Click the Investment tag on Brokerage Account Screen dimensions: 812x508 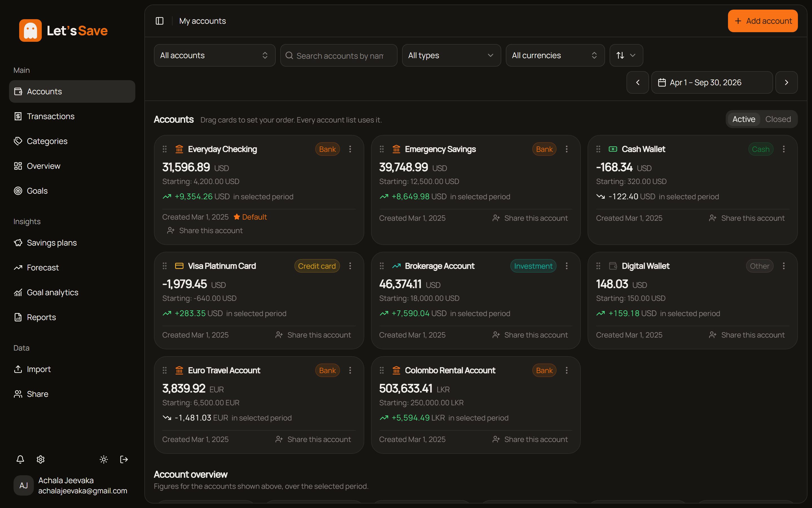pos(533,266)
